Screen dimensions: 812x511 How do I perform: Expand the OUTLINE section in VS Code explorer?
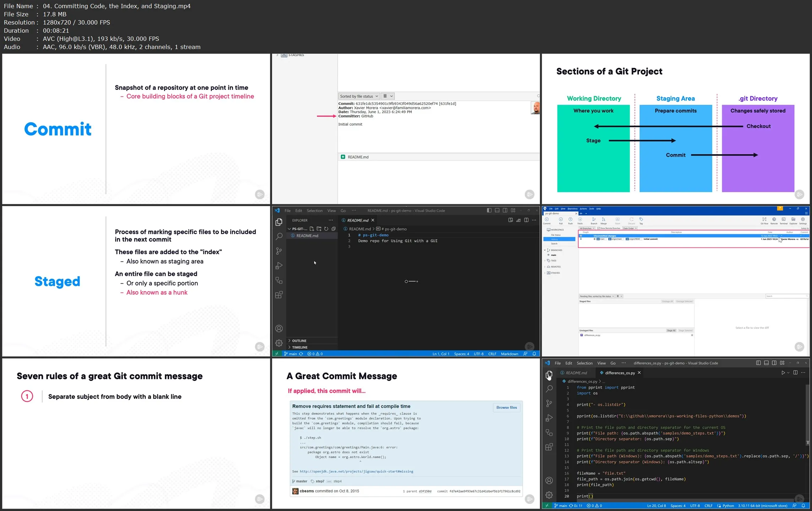(x=312, y=341)
